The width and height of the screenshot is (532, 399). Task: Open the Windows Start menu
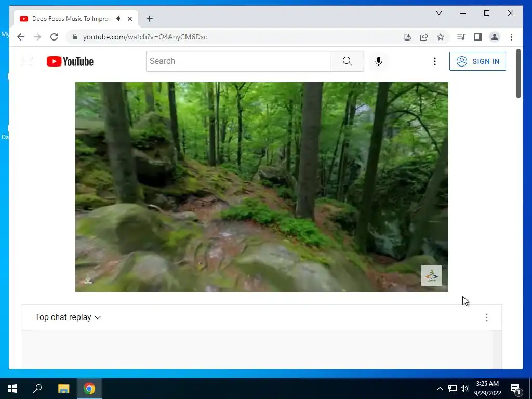click(12, 389)
